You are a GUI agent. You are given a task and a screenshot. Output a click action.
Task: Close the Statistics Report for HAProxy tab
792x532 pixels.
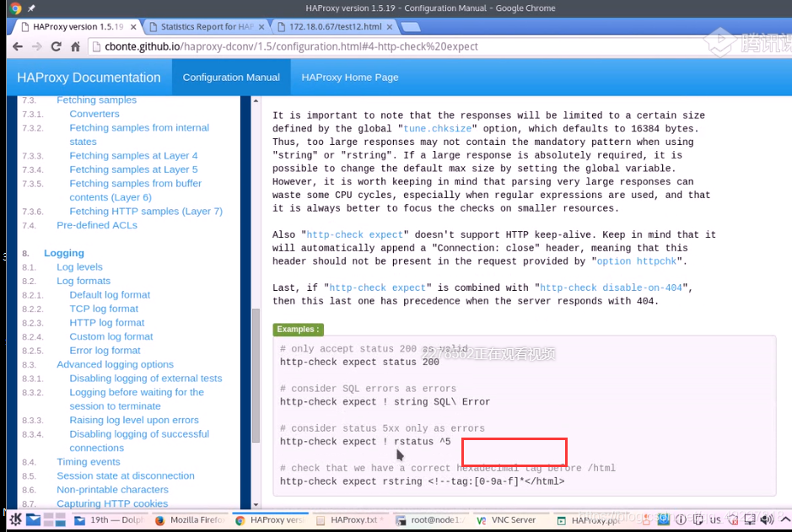261,27
